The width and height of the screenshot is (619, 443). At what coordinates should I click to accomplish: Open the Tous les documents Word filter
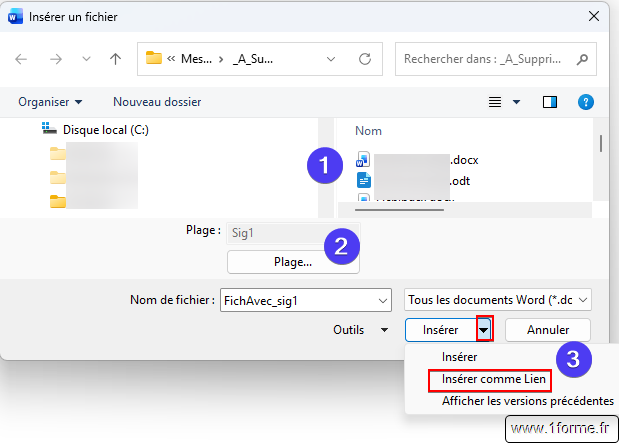(x=497, y=300)
